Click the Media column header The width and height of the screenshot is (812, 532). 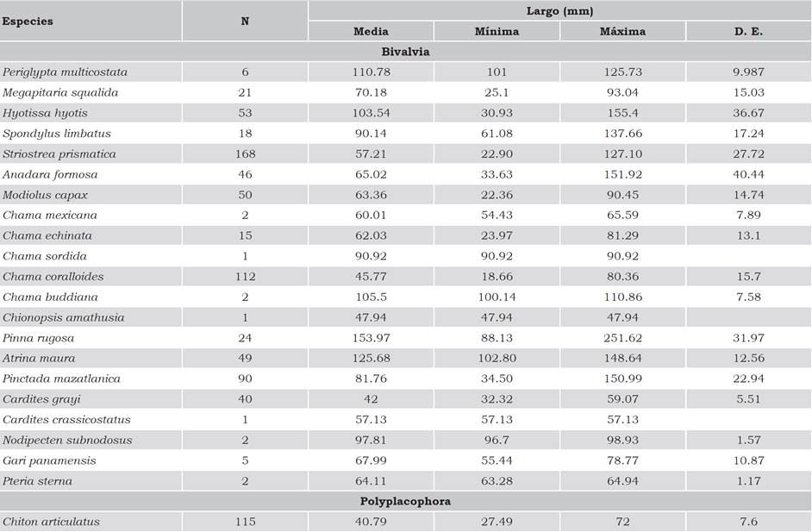pos(371,32)
